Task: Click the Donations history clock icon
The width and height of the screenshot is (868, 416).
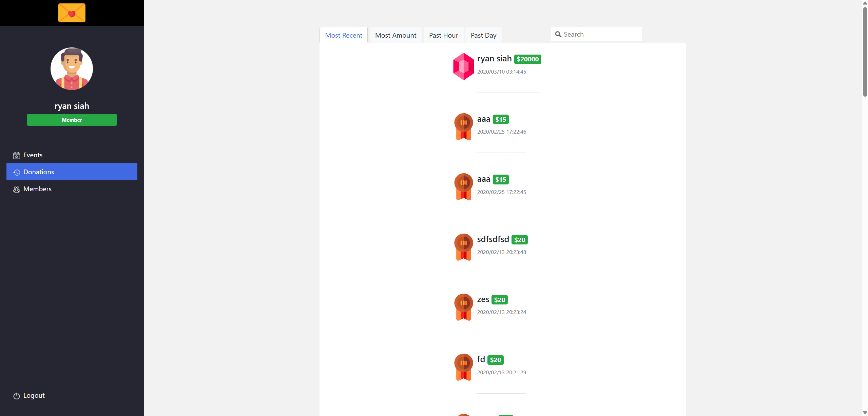Action: tap(16, 173)
